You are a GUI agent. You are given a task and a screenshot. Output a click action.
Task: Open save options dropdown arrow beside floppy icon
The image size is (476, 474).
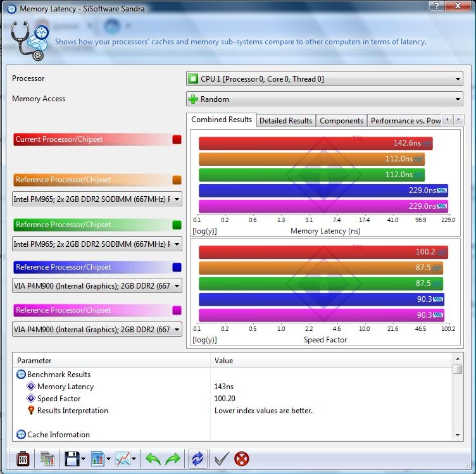(x=84, y=459)
